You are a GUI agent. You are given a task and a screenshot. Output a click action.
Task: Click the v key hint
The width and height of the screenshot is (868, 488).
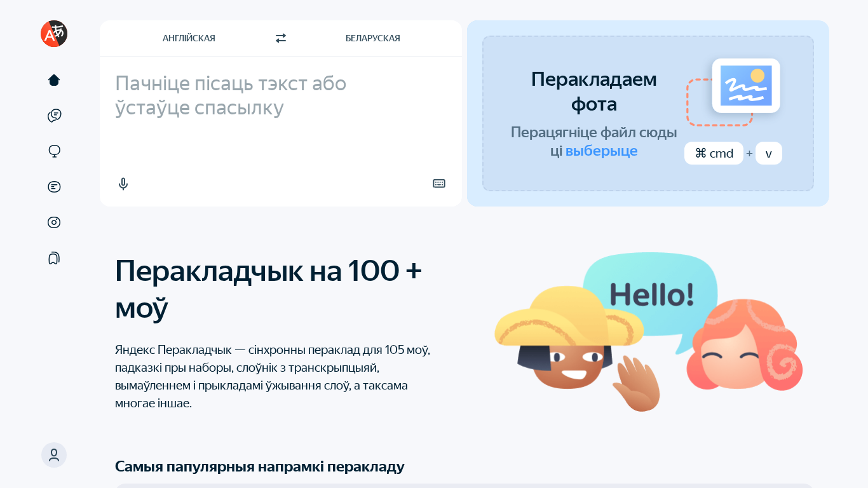[x=769, y=153]
